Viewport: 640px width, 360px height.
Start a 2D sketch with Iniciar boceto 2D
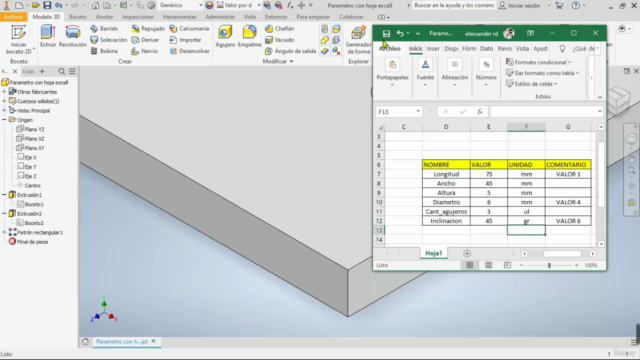point(18,40)
